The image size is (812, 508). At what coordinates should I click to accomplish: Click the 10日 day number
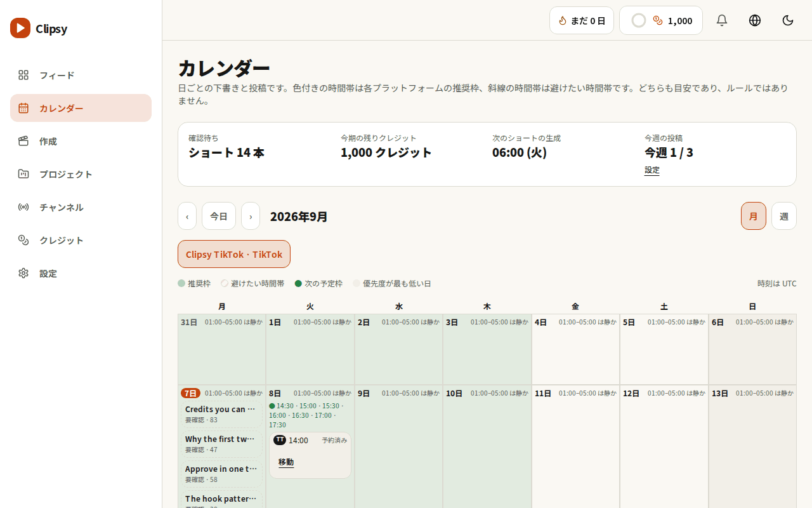pos(454,393)
